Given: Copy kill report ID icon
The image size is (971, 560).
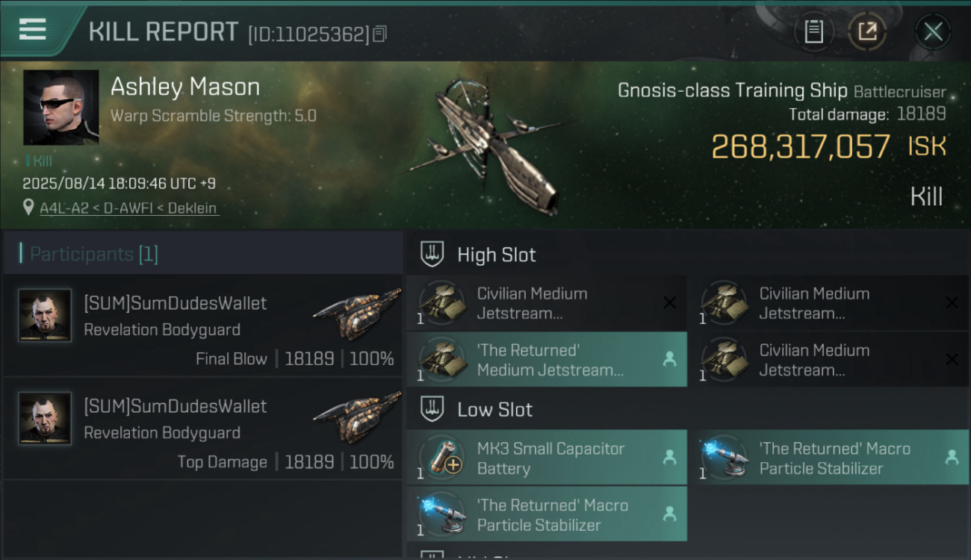Looking at the screenshot, I should click(380, 34).
